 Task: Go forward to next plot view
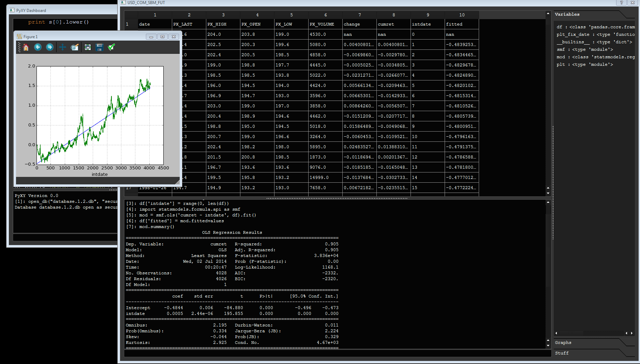[50, 47]
